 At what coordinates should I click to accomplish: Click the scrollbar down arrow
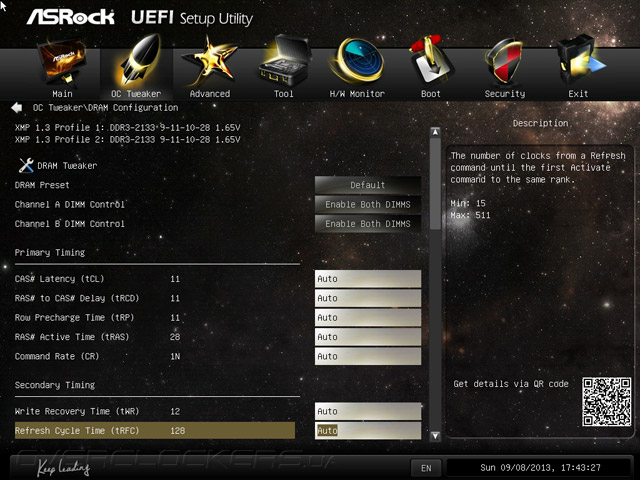[x=435, y=436]
